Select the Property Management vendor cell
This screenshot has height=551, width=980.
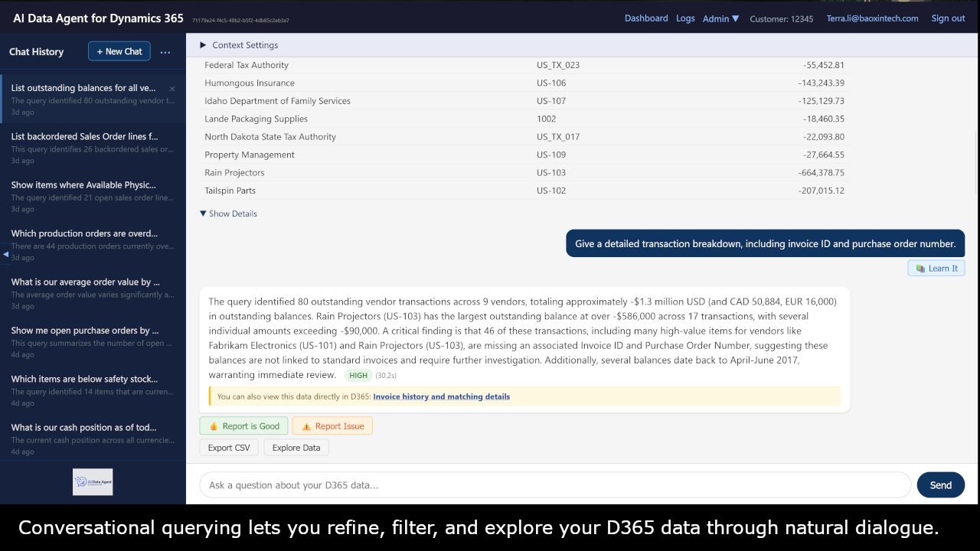click(x=250, y=155)
